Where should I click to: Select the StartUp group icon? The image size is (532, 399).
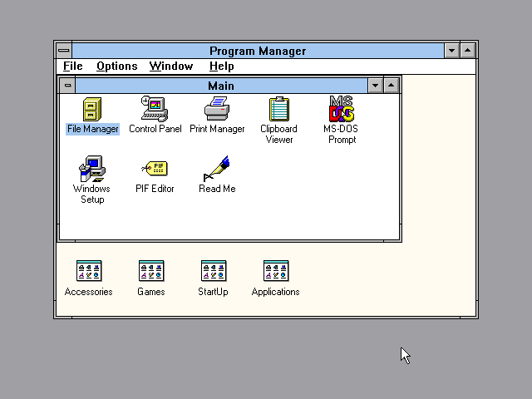click(214, 271)
